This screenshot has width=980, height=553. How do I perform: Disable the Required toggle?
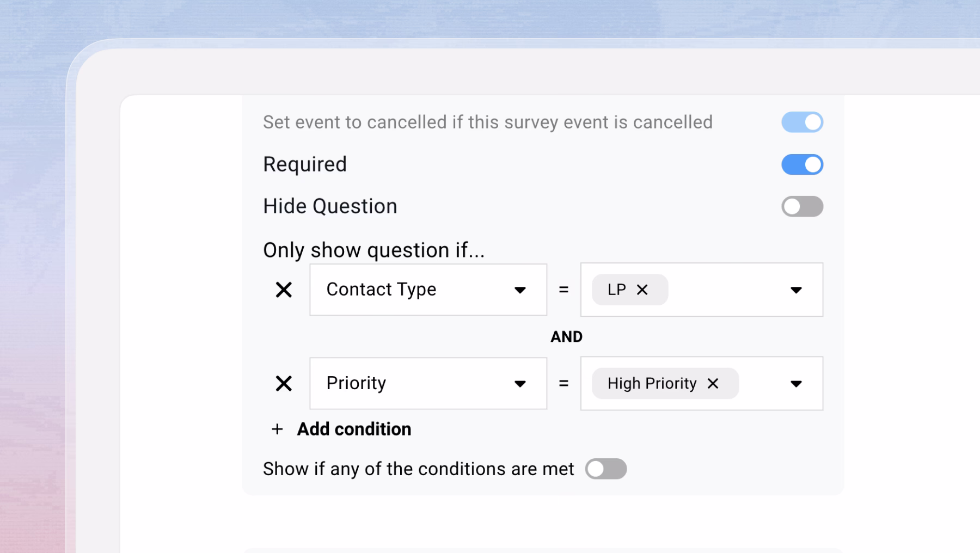(x=802, y=164)
